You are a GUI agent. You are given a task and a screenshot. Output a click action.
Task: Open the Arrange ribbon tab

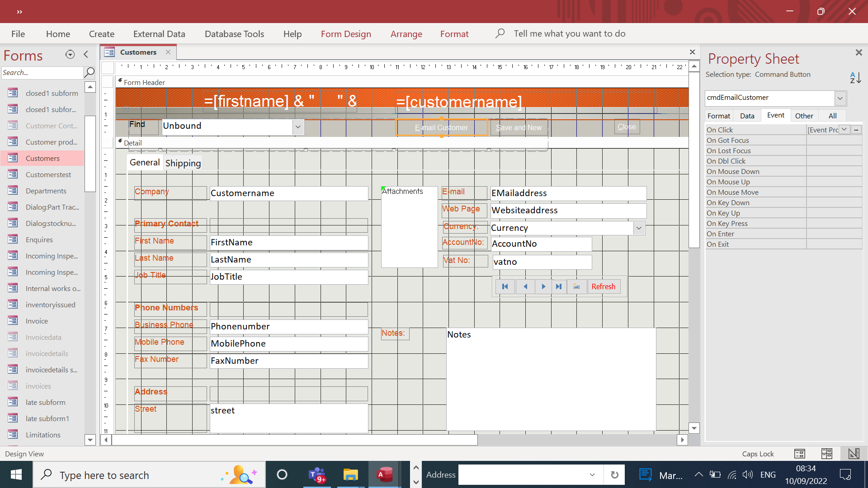pyautogui.click(x=406, y=34)
